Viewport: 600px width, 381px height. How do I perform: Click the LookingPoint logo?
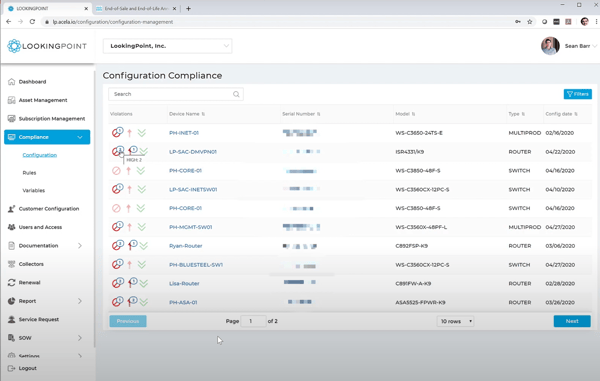(x=47, y=46)
